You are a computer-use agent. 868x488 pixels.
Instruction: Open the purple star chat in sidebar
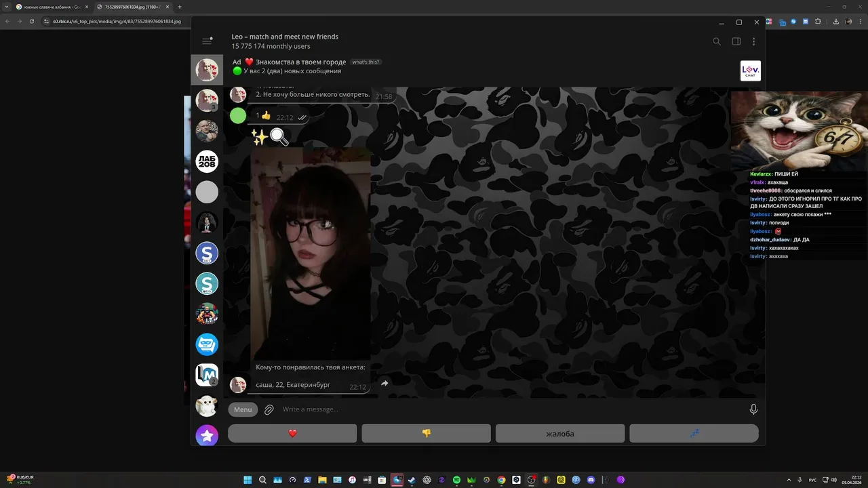click(x=207, y=435)
